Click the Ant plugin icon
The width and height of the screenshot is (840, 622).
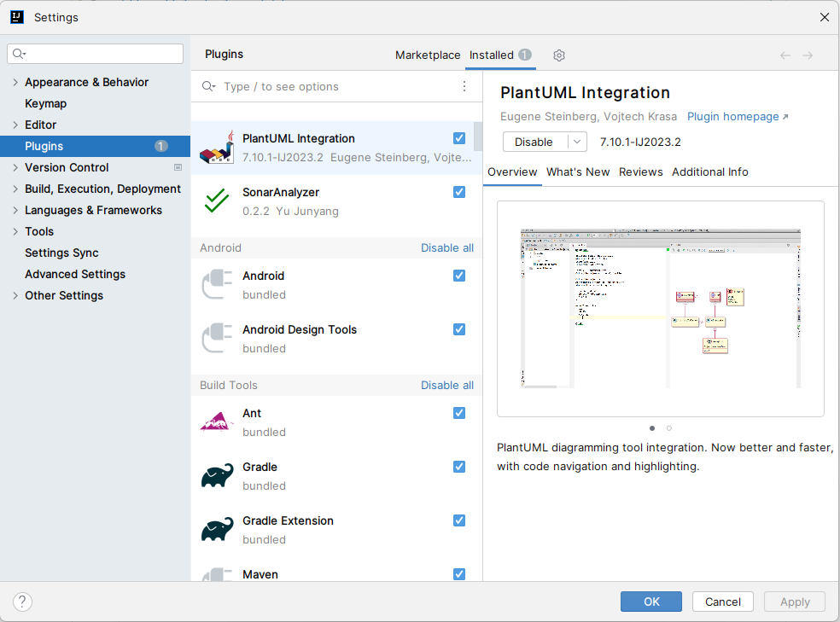[x=217, y=422]
